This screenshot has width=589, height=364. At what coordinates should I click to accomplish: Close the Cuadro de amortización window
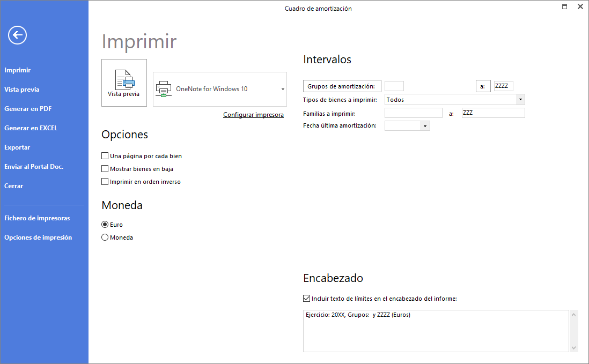[x=580, y=6]
